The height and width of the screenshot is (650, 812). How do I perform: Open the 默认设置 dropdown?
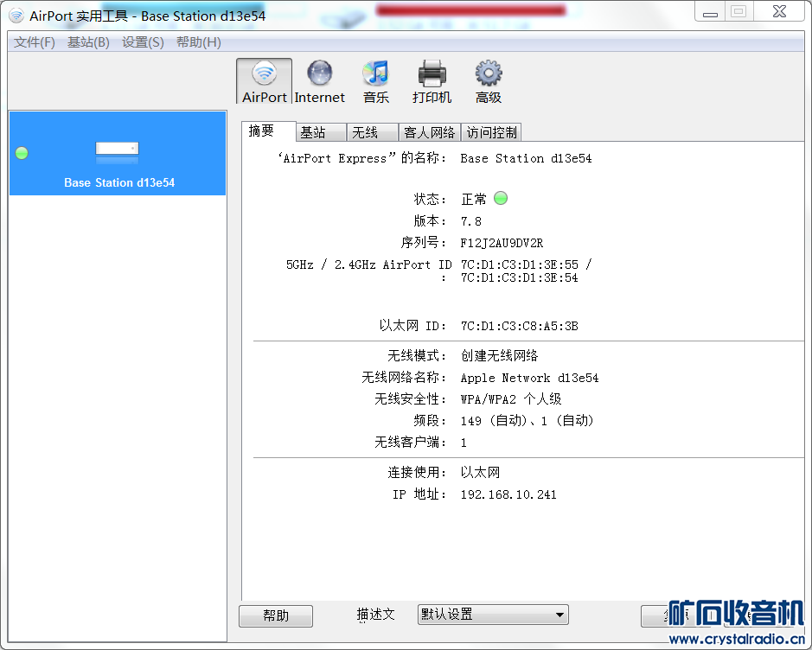pos(492,614)
